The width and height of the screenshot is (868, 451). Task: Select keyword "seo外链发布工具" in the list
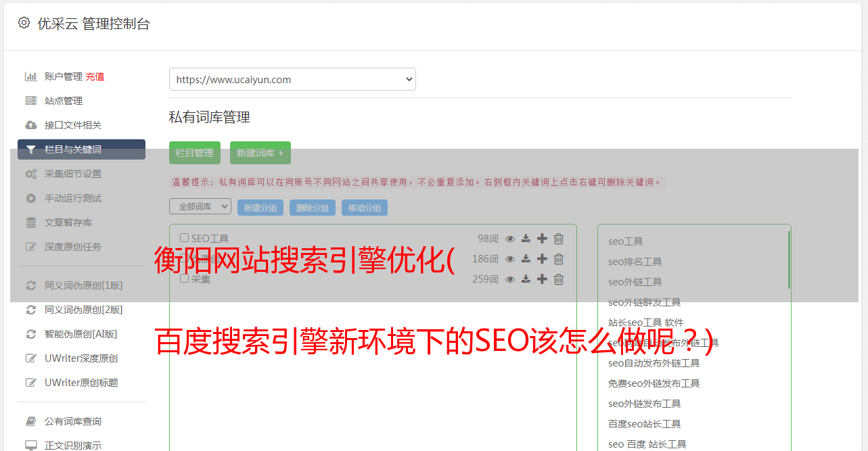pos(645,404)
